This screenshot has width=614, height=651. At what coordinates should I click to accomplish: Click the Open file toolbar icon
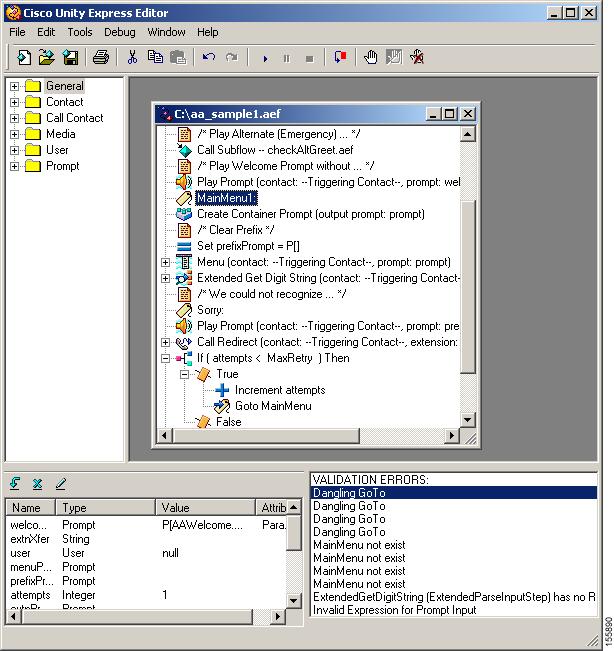[46, 57]
